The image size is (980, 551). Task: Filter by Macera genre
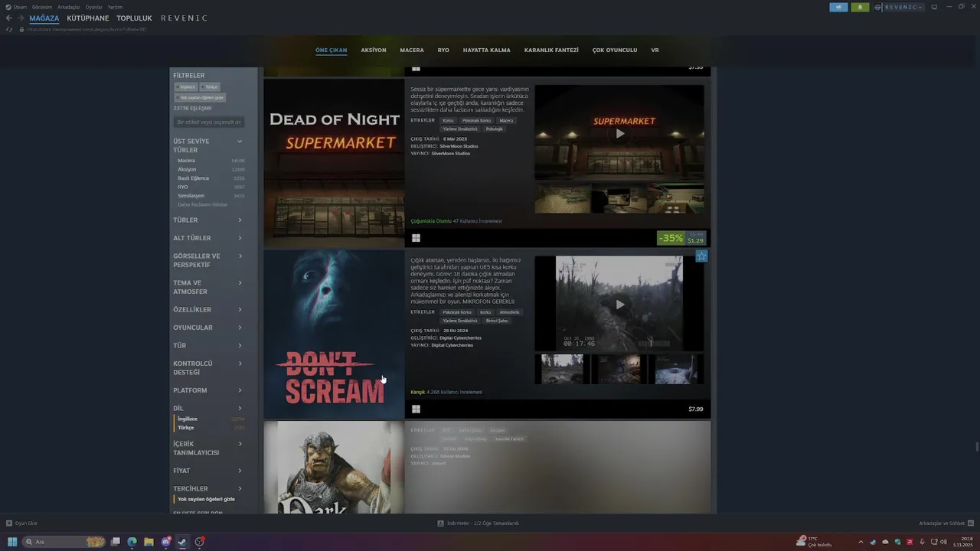click(211, 161)
